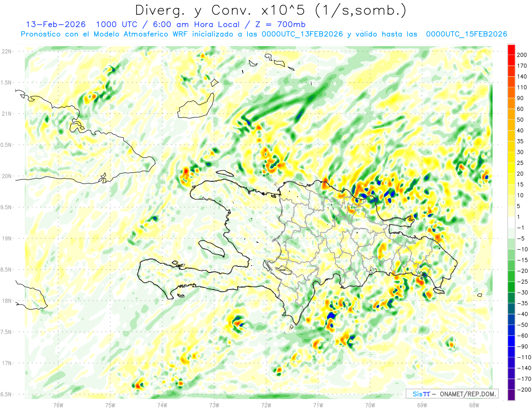Click the "22N" latitude label

click(x=7, y=51)
